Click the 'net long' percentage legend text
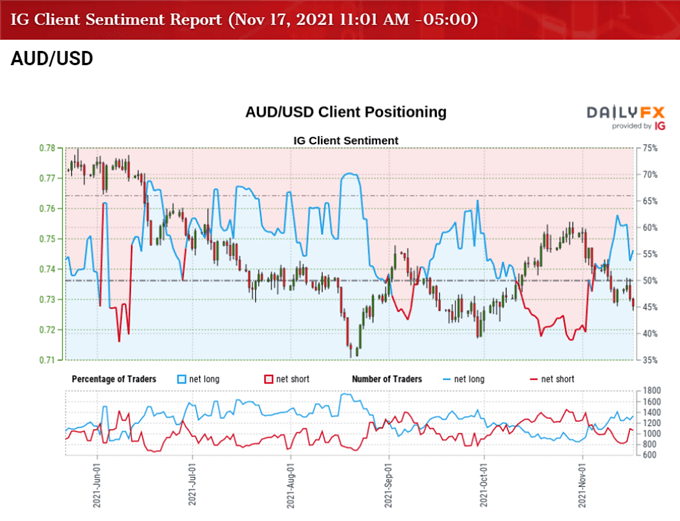The width and height of the screenshot is (680, 521). point(204,379)
